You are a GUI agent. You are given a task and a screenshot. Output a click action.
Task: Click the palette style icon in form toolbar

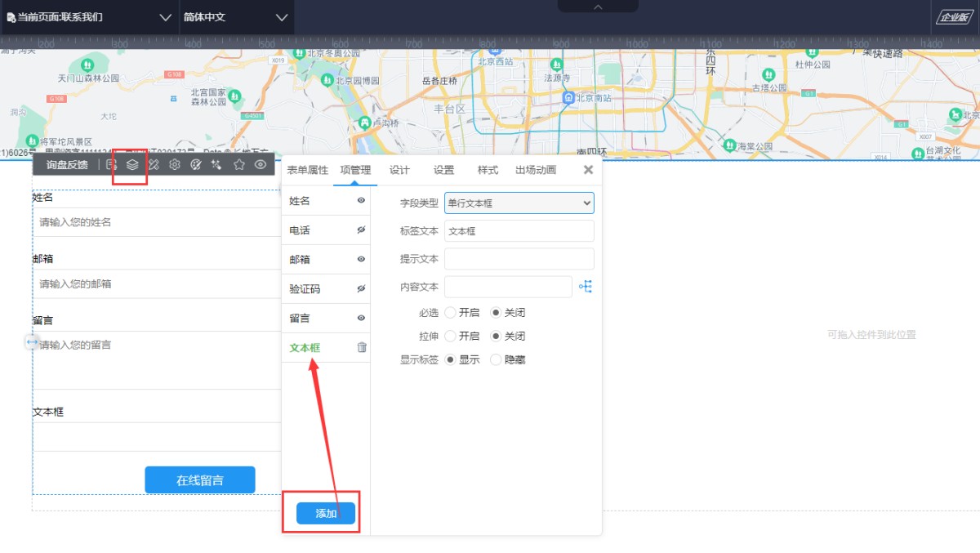(x=196, y=165)
